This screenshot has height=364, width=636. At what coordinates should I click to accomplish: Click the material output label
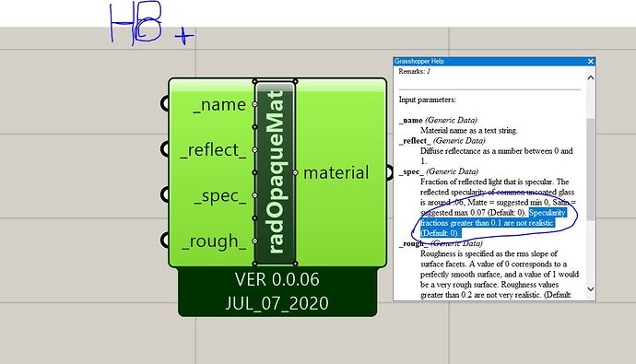point(336,172)
